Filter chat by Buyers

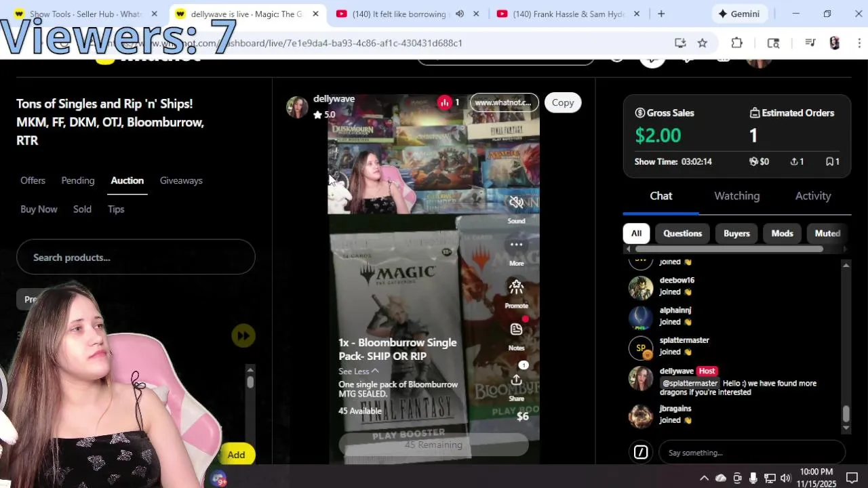(736, 233)
